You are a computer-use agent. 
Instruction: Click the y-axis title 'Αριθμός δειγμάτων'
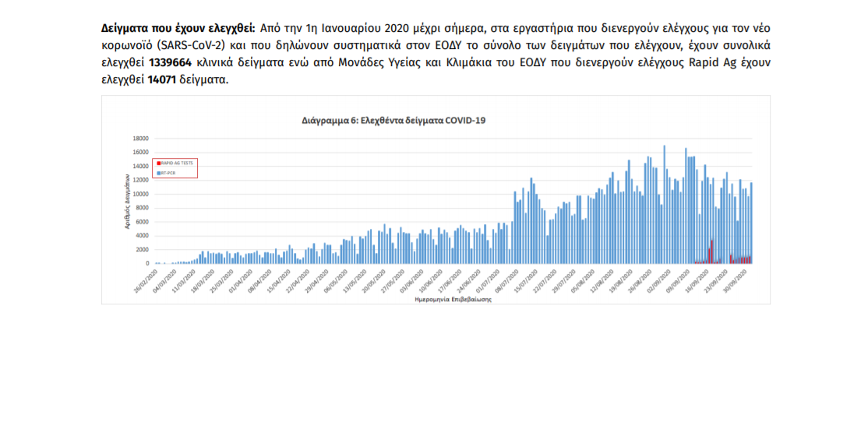pos(126,201)
